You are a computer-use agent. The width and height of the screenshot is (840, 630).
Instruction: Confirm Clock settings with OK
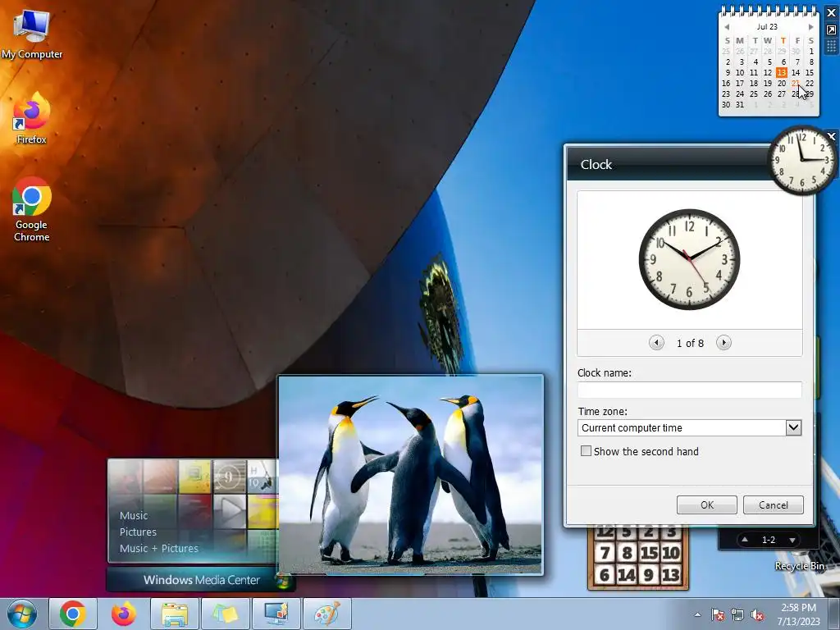click(x=706, y=504)
